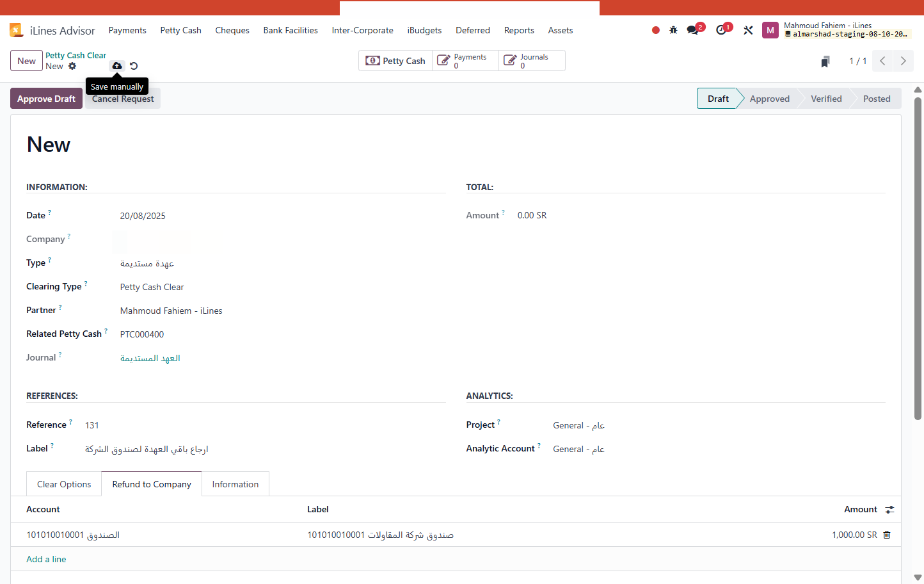The image size is (924, 584).
Task: Click the pager 1 / 1 counter
Action: coord(857,61)
